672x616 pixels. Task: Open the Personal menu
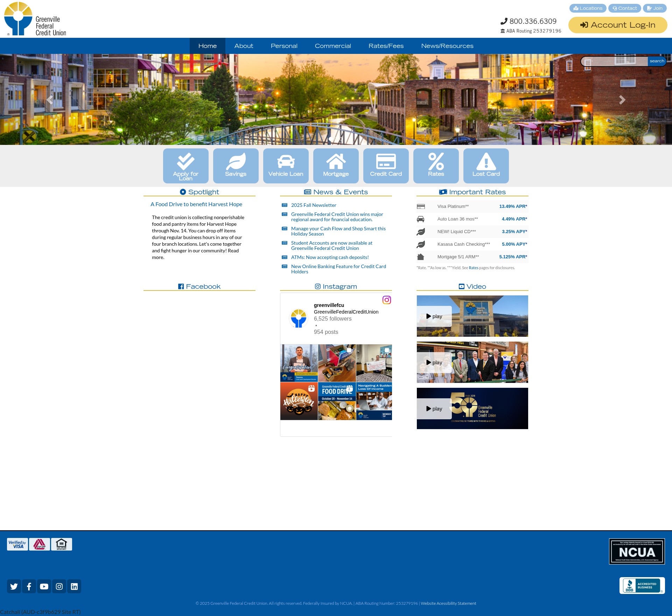tap(284, 46)
